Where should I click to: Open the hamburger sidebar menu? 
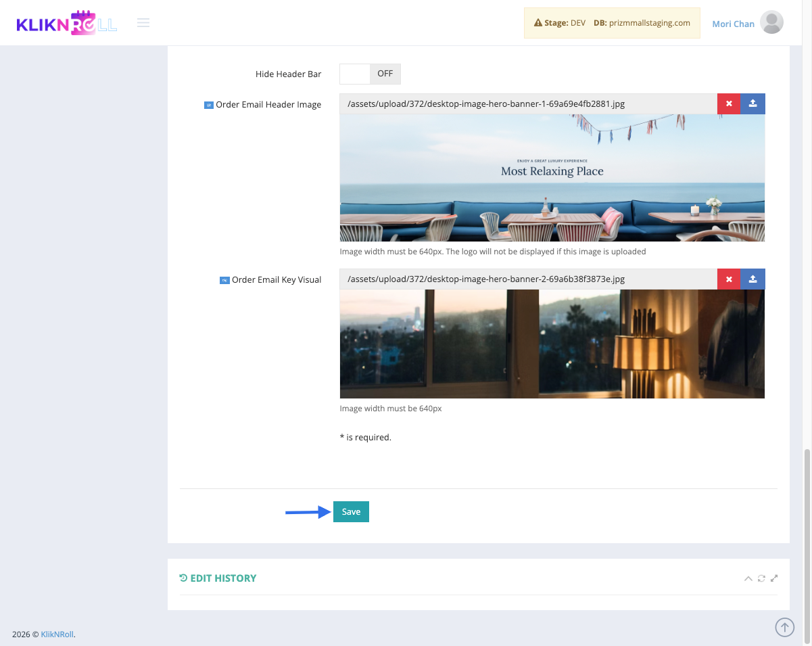click(143, 23)
